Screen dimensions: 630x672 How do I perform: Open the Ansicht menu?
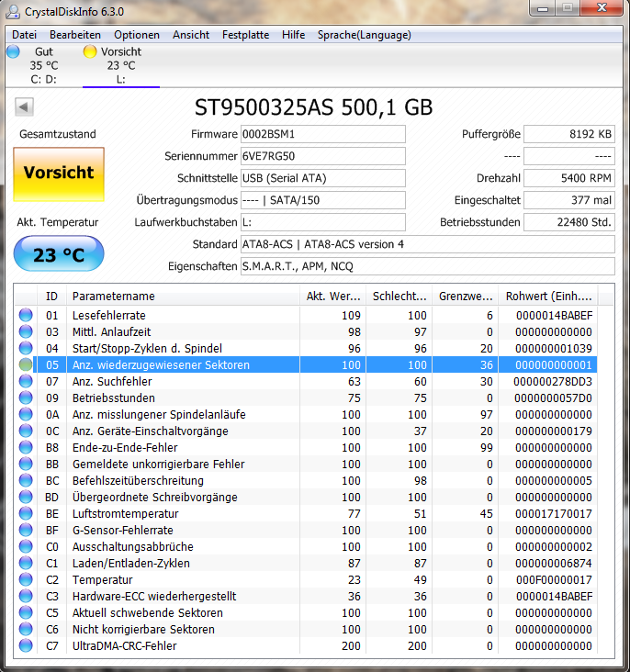tap(191, 35)
